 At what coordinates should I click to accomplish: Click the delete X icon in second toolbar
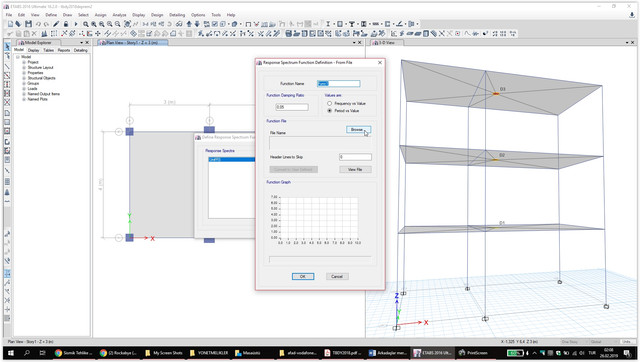(34, 33)
